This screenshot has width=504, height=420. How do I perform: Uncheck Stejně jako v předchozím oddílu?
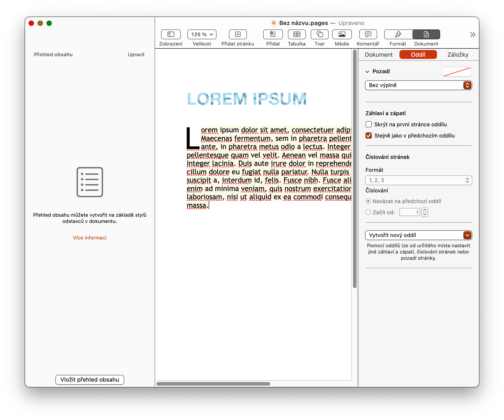point(368,136)
